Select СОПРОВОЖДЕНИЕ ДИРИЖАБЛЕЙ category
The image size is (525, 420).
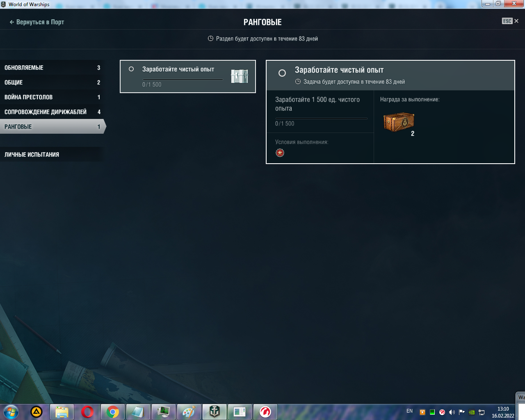52,112
